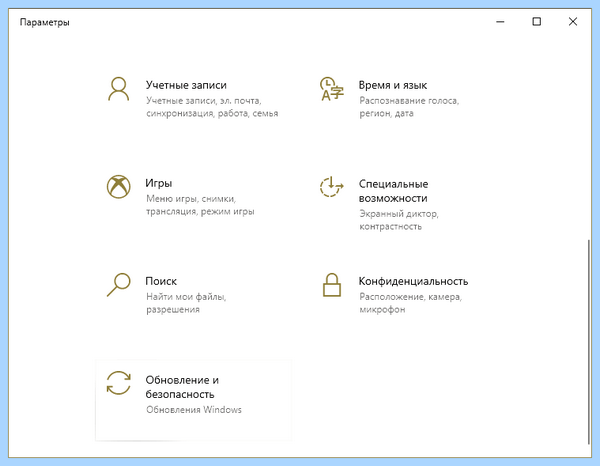This screenshot has height=466, width=600.
Task: Click the refresh arrows icon for updates
Action: click(119, 383)
